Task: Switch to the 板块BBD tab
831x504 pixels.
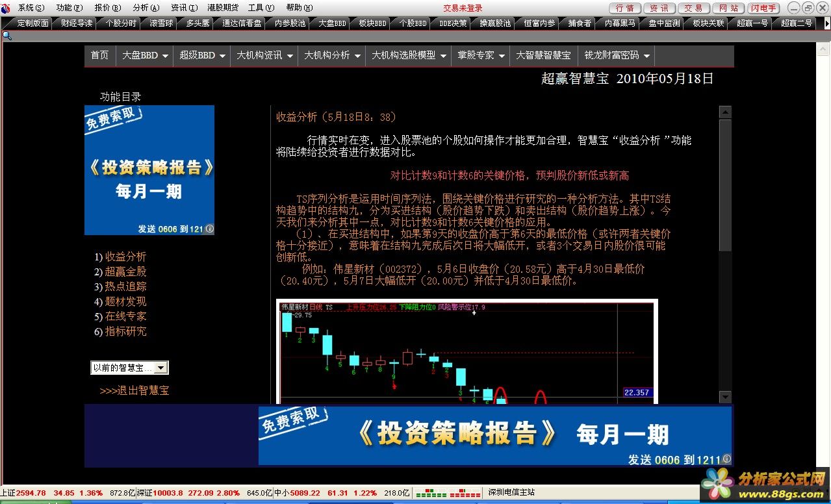Action: [x=372, y=23]
